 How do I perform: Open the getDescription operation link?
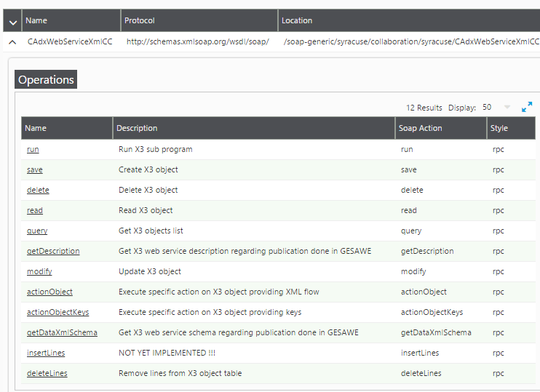point(53,251)
